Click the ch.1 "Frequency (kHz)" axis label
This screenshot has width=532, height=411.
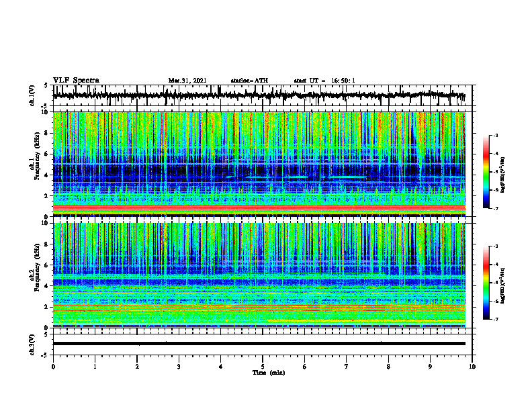click(37, 156)
